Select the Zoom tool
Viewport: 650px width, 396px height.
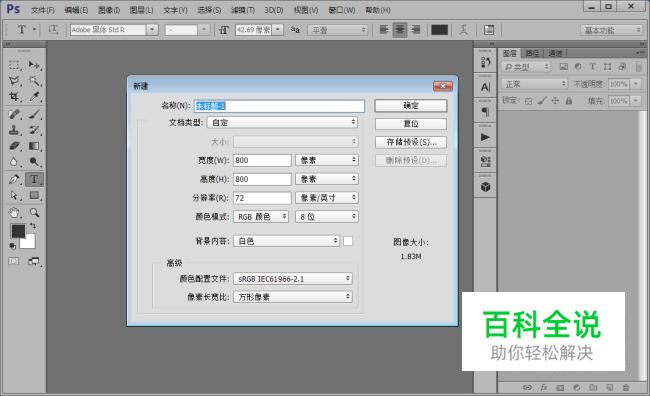34,213
